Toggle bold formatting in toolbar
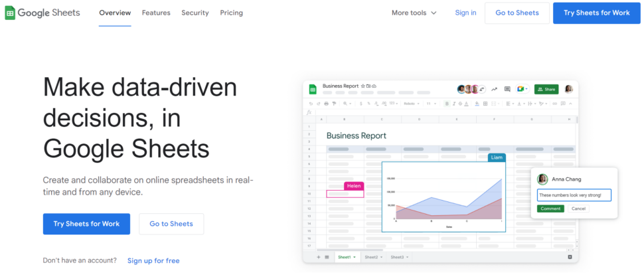Viewport: 644px width, 275px height. [447, 104]
